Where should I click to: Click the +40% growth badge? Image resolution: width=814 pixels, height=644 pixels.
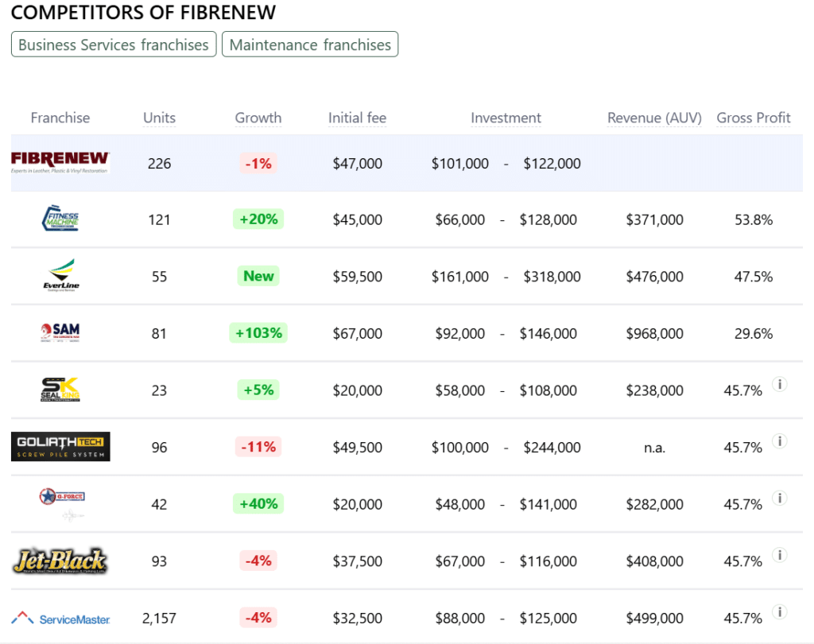[x=258, y=504]
